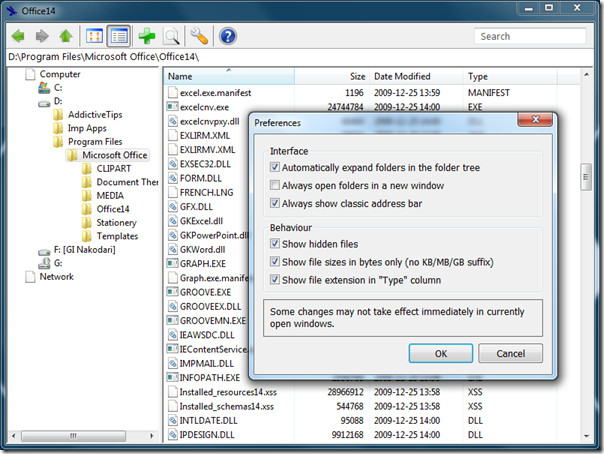Sort by the Type column header
Screen dimensions: 604x454
[510, 76]
